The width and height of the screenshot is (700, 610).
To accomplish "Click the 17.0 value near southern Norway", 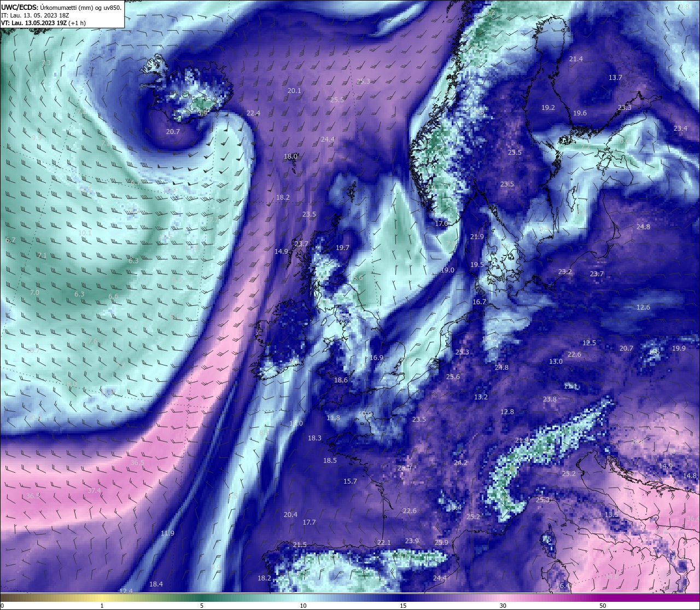I will point(441,224).
